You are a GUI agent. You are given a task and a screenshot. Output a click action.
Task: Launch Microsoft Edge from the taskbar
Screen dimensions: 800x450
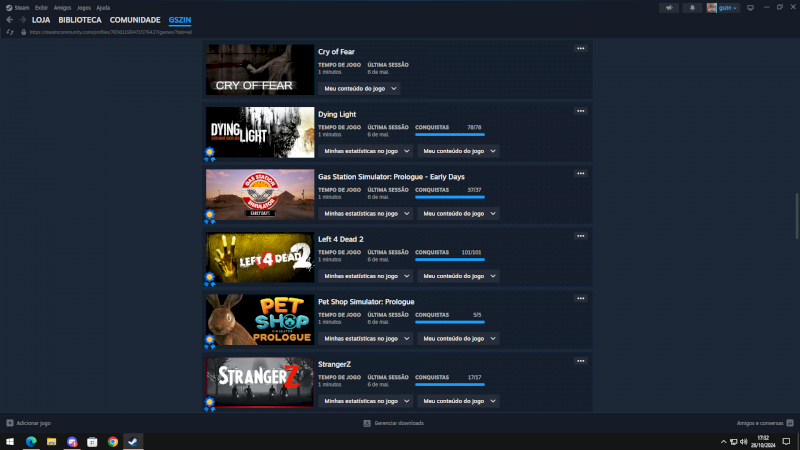(x=31, y=441)
